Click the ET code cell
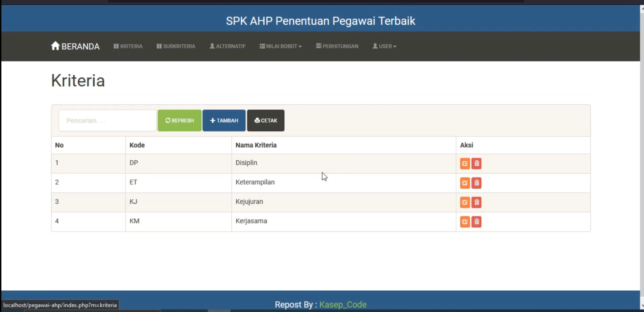 click(178, 183)
